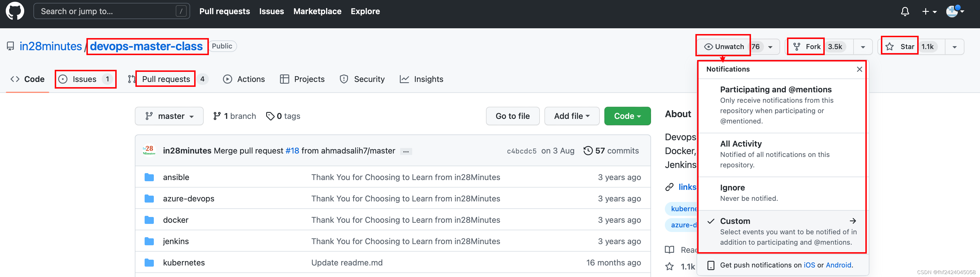The width and height of the screenshot is (980, 277).
Task: Switch to the Projects tab
Action: tap(302, 79)
